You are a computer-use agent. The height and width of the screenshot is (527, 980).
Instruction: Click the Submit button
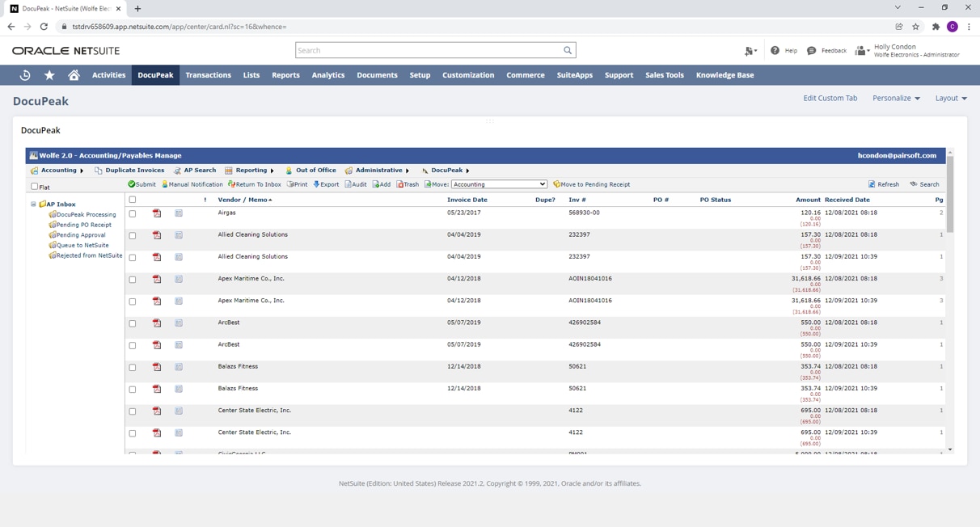(x=142, y=184)
